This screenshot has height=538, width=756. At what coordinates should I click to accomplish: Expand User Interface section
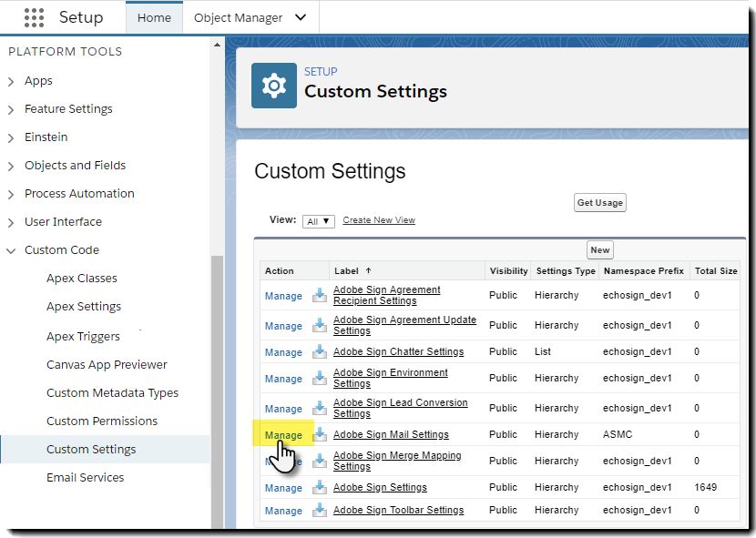[x=11, y=222]
